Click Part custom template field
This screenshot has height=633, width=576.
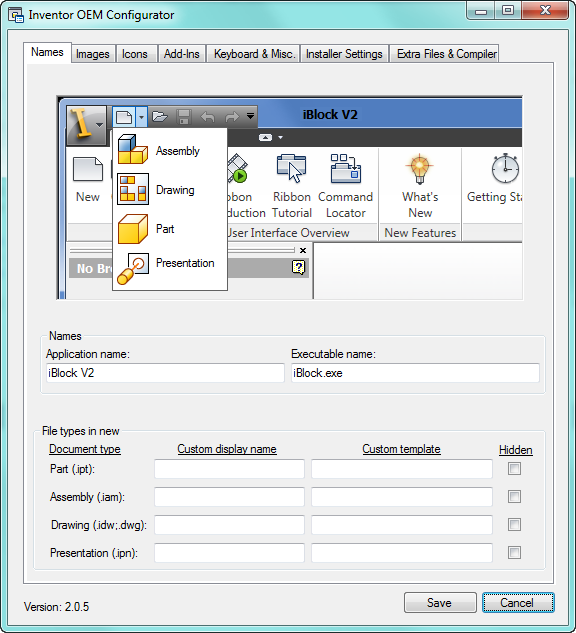click(x=402, y=469)
